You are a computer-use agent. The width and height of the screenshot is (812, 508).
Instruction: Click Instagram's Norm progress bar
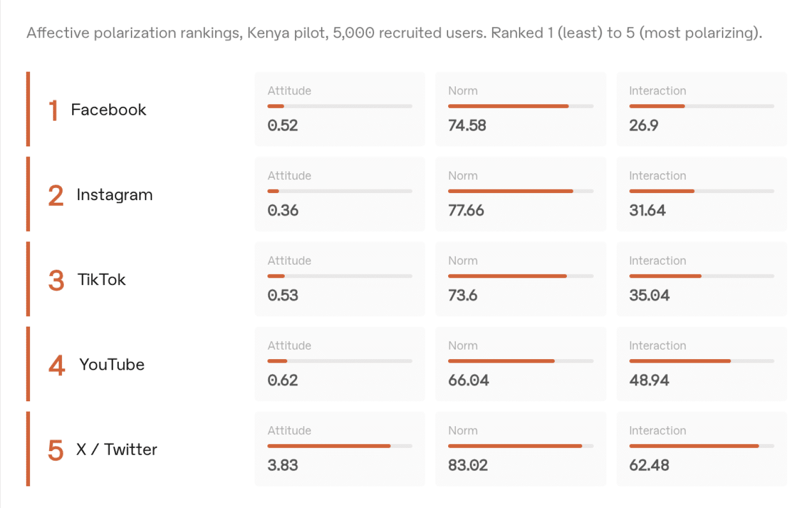tap(520, 191)
